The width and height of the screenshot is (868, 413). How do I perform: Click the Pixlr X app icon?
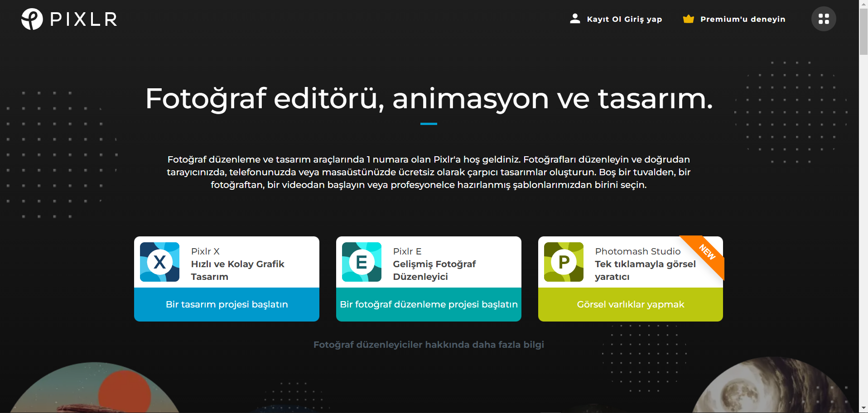point(159,262)
